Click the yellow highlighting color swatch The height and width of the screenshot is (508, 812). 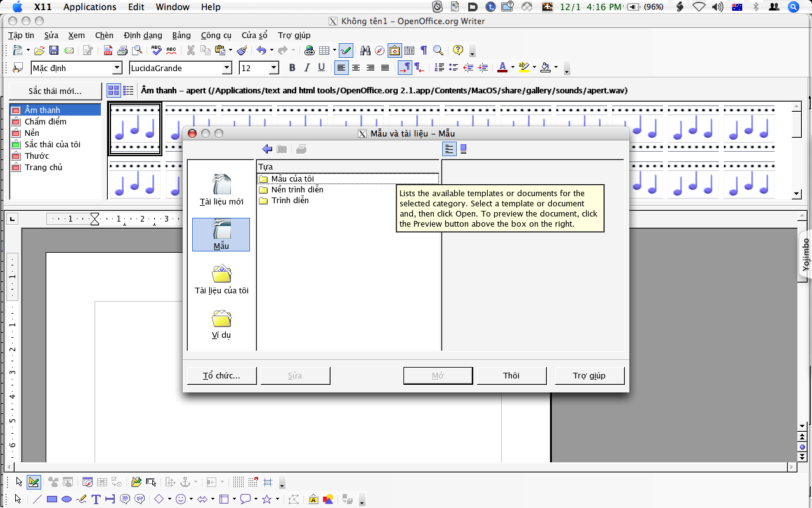pyautogui.click(x=524, y=68)
